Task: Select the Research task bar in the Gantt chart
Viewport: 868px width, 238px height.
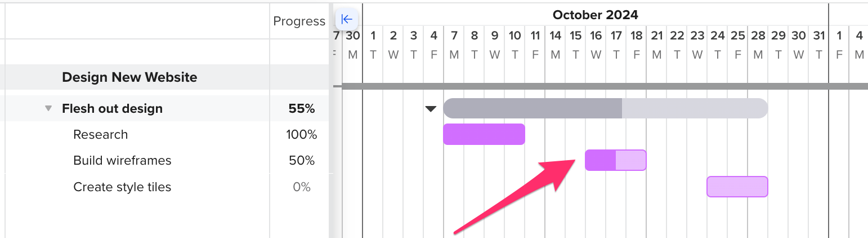Action: pyautogui.click(x=484, y=134)
